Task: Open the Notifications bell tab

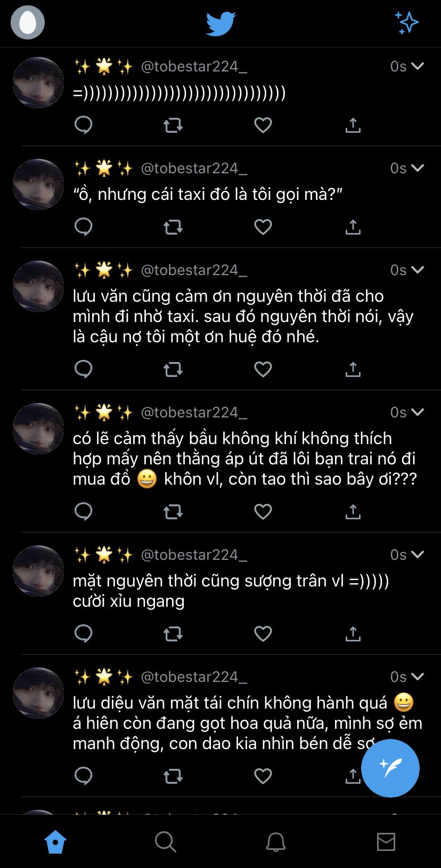Action: (x=276, y=842)
